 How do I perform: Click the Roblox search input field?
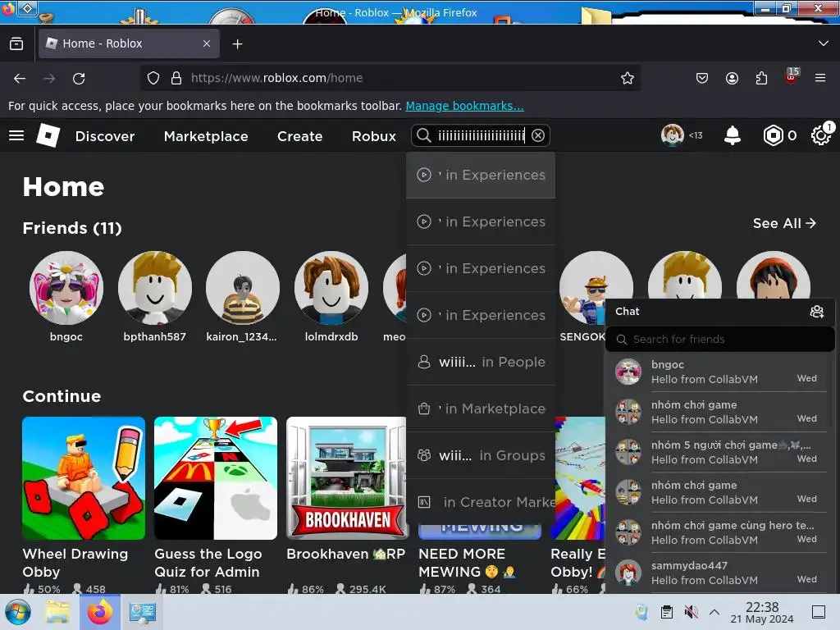pyautogui.click(x=481, y=135)
